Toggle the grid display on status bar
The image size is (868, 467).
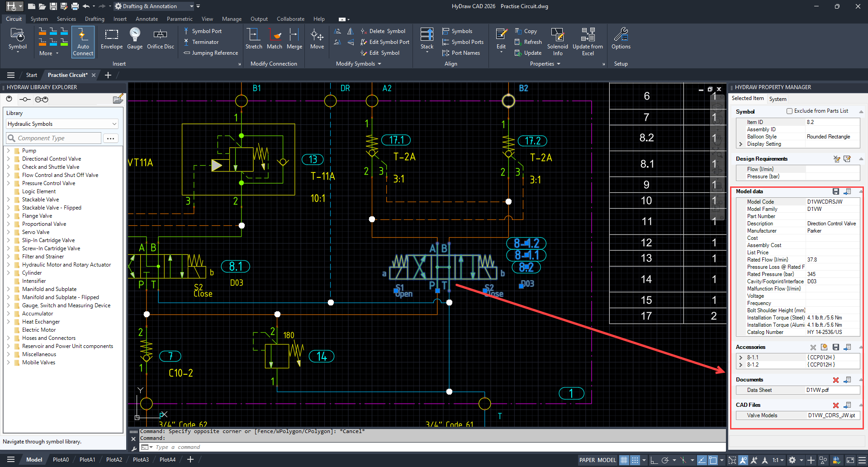[x=624, y=460]
